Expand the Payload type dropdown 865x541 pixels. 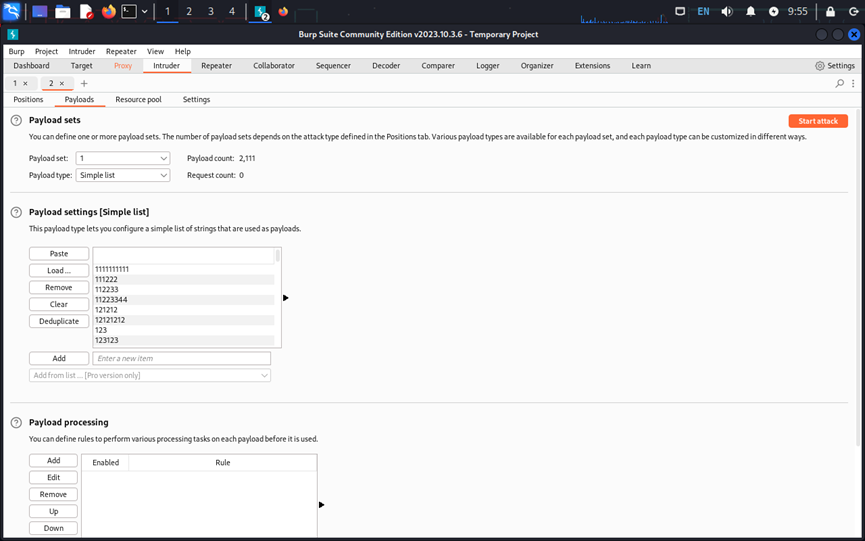click(x=123, y=175)
